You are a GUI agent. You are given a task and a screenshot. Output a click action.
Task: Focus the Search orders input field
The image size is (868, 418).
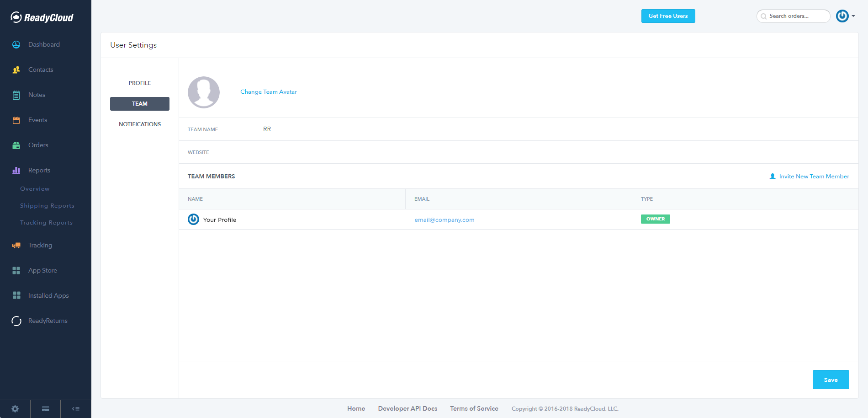[794, 16]
